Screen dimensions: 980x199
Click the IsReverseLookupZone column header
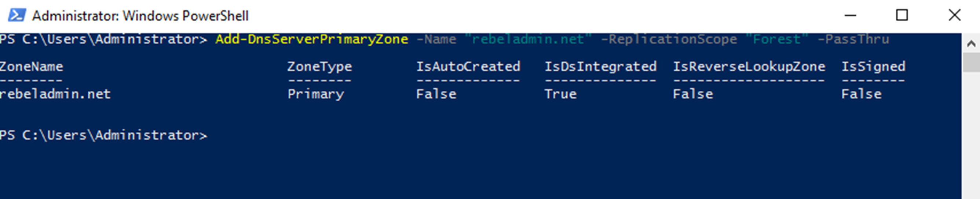(749, 67)
